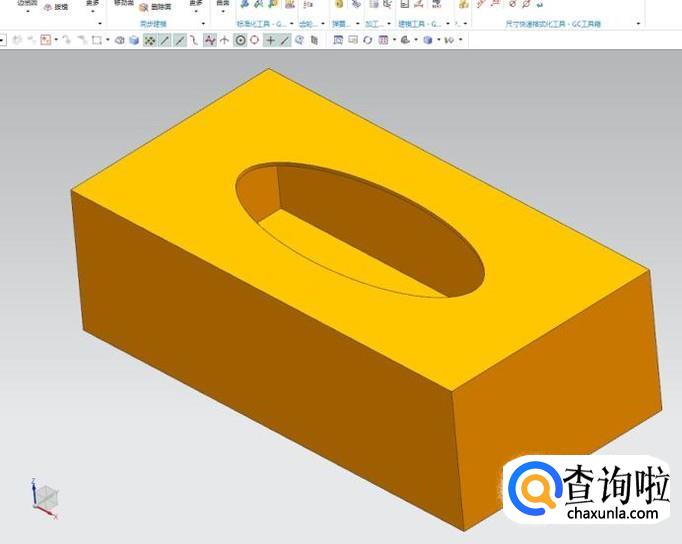Toggle the first diagonal line snap button
The width and height of the screenshot is (682, 544).
164,40
